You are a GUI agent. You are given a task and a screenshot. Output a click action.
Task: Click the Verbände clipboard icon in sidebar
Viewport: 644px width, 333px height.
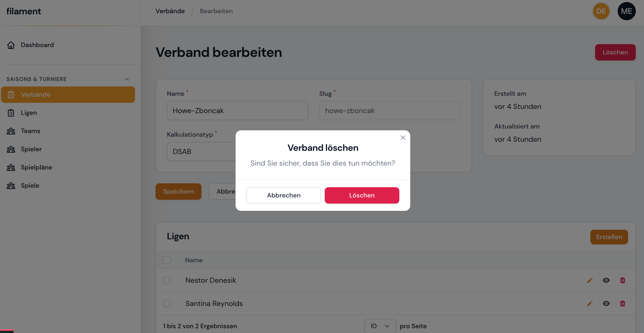point(11,94)
